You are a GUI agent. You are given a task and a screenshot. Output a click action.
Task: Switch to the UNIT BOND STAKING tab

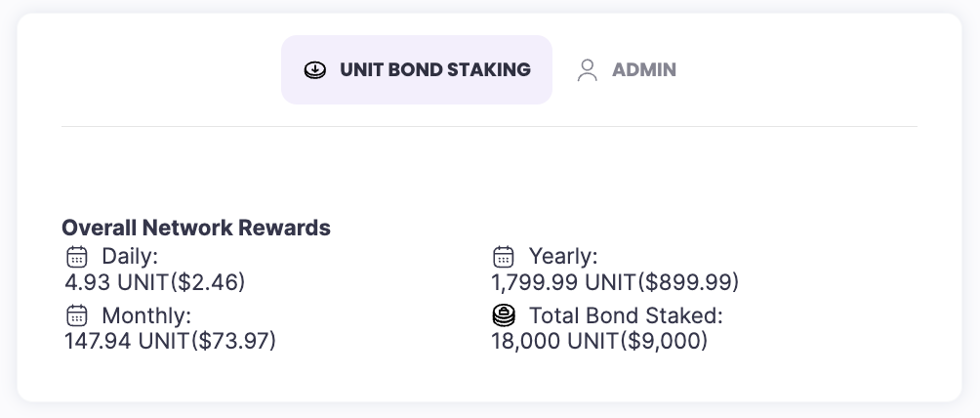coord(417,69)
